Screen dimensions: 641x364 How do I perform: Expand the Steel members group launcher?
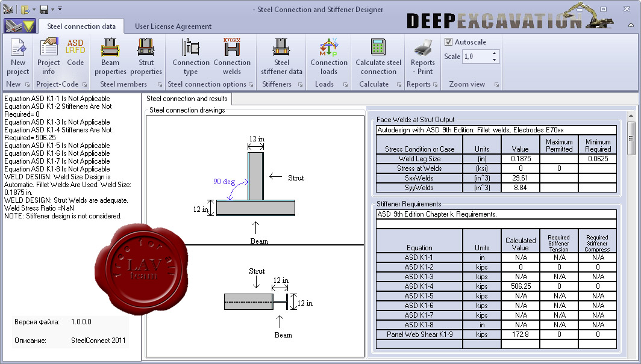click(x=160, y=84)
